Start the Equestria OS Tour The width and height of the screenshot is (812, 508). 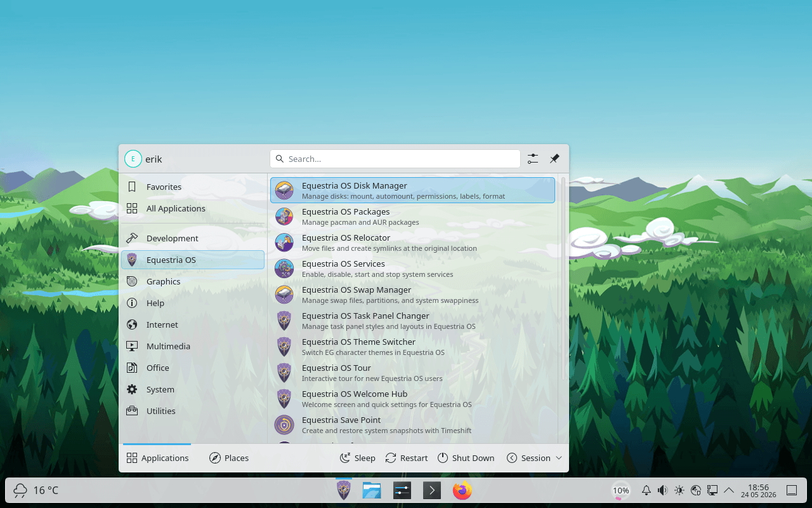[x=412, y=373]
